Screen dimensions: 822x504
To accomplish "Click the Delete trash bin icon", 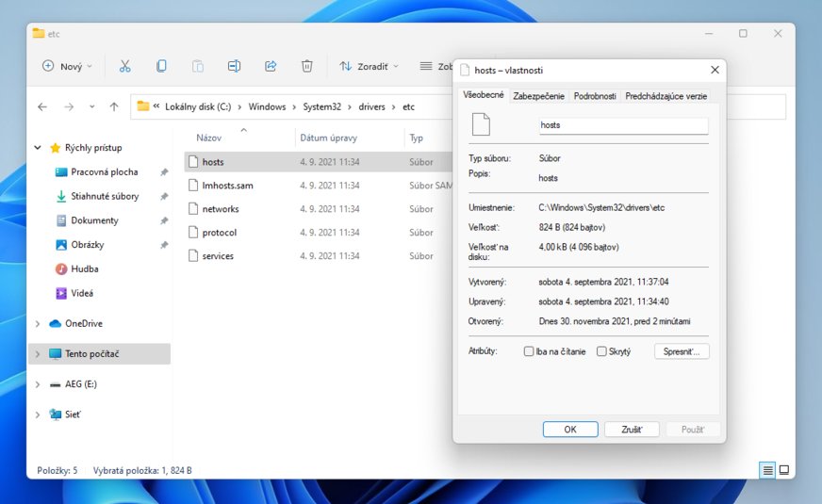I will tap(306, 66).
